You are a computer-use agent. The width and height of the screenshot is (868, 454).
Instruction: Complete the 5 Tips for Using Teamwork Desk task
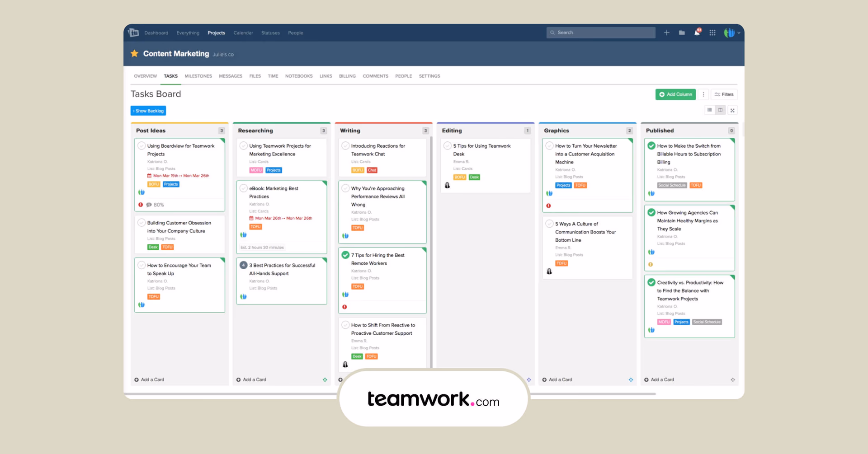click(x=447, y=145)
